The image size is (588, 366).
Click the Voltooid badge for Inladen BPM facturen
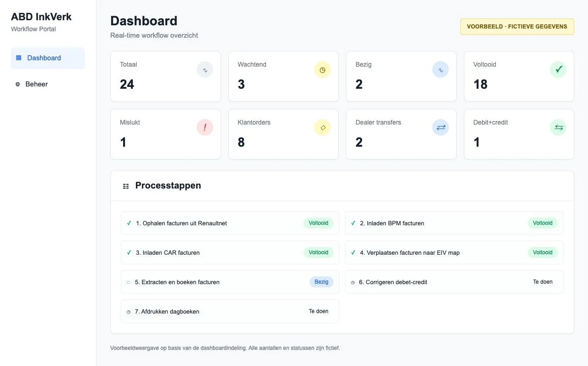pyautogui.click(x=543, y=223)
